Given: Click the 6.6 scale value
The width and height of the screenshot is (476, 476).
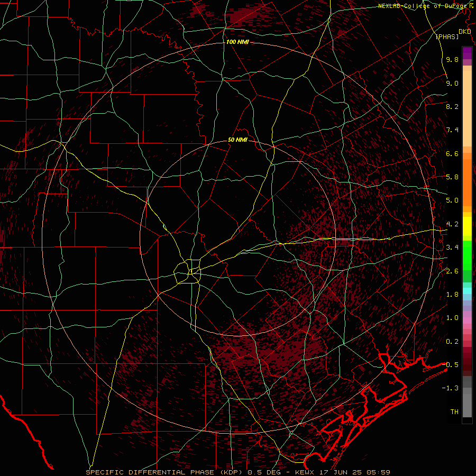Looking at the screenshot, I should pos(452,153).
